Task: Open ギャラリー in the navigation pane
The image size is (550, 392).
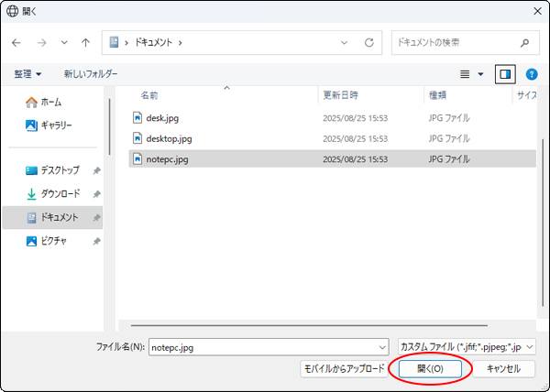Action: [56, 125]
